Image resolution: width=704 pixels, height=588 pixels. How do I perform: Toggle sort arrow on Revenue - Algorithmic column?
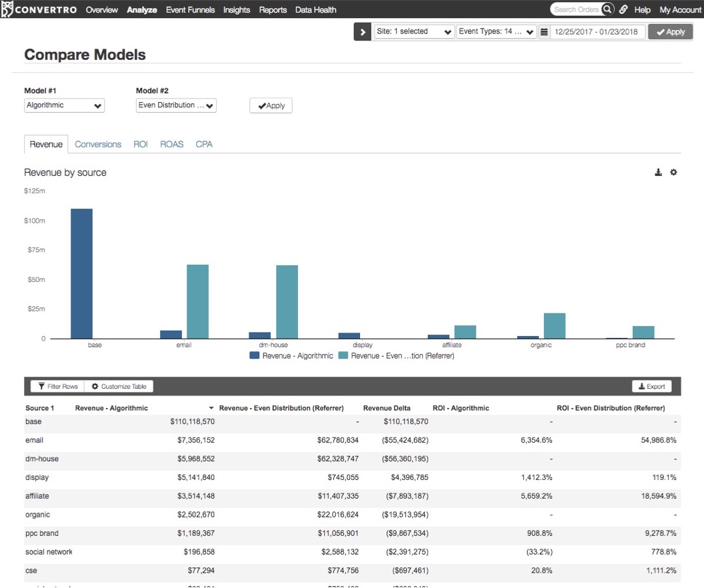point(211,408)
